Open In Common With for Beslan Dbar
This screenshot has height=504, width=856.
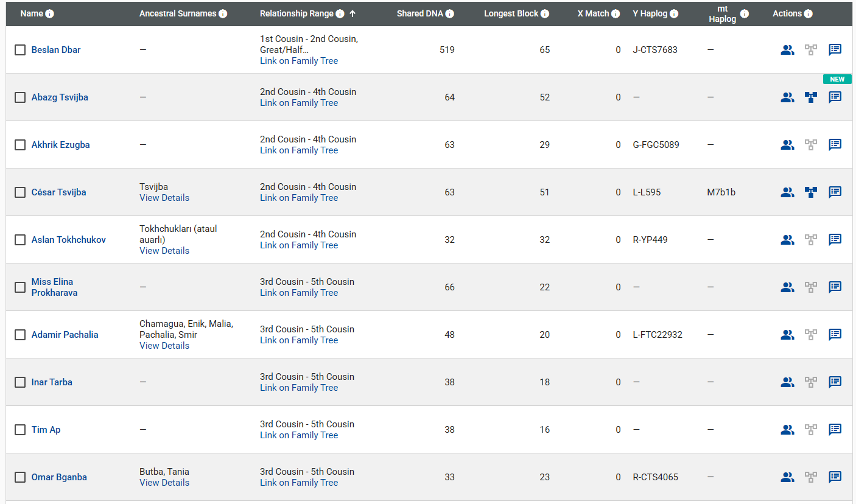point(788,50)
